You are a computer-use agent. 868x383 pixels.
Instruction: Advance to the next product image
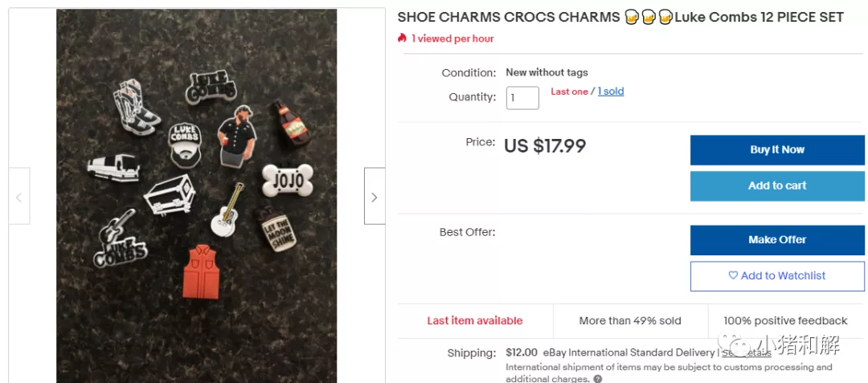point(375,196)
